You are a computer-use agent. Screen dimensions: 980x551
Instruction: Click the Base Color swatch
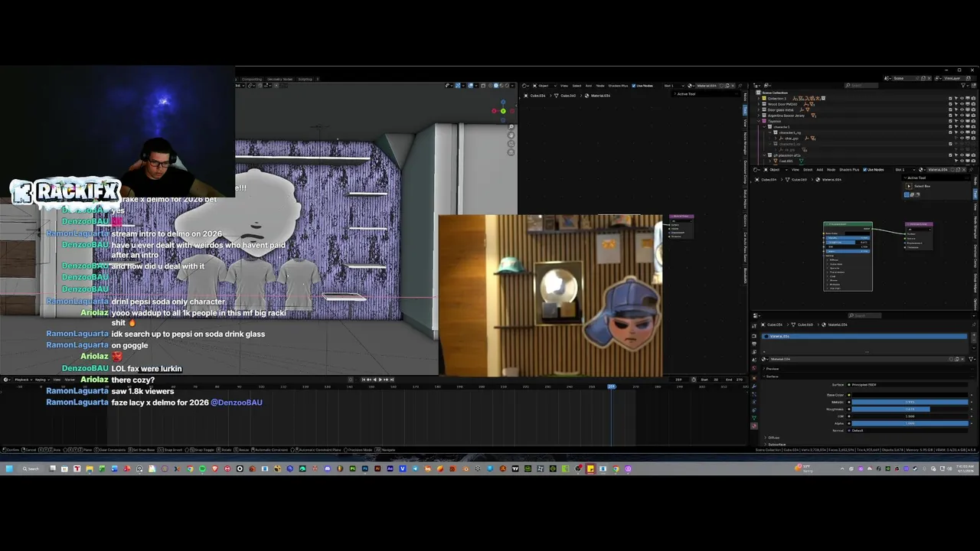coord(910,395)
